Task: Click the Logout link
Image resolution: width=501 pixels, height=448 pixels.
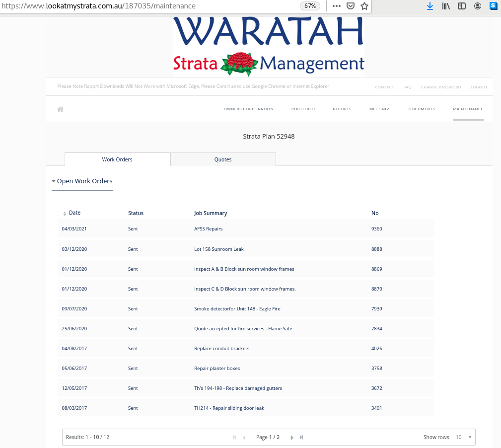Action: [479, 87]
